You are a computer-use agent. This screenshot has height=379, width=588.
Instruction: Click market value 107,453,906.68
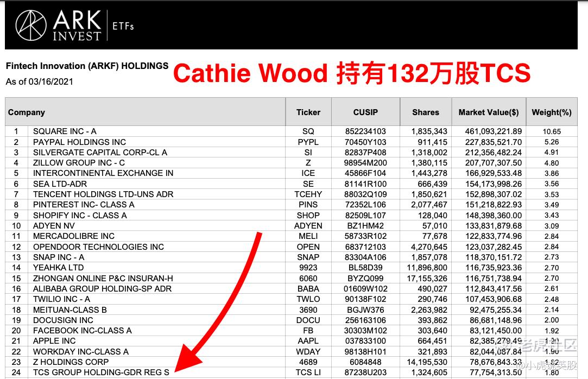494,299
